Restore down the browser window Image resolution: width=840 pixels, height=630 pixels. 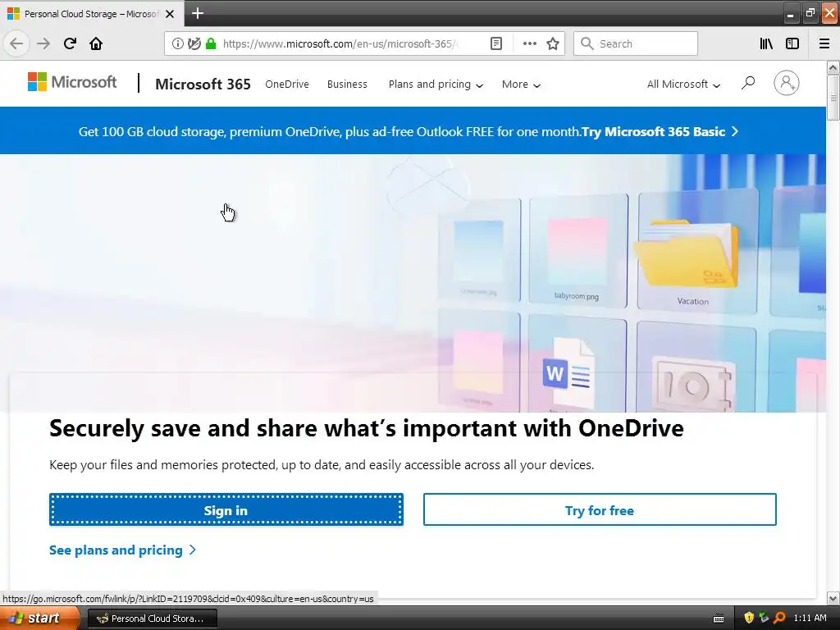pyautogui.click(x=810, y=13)
